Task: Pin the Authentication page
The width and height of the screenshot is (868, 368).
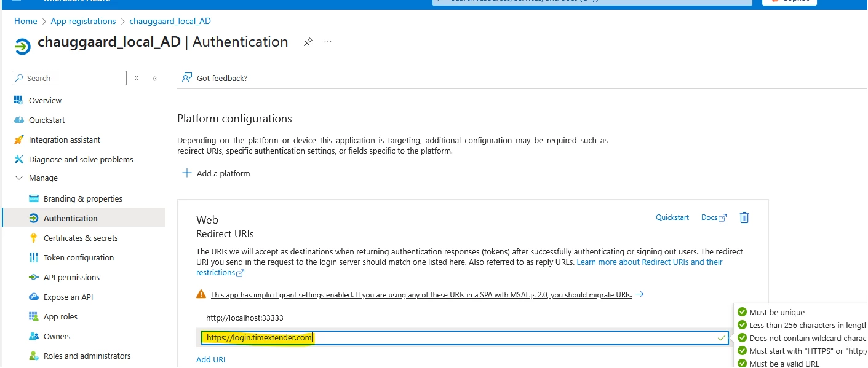Action: [308, 42]
